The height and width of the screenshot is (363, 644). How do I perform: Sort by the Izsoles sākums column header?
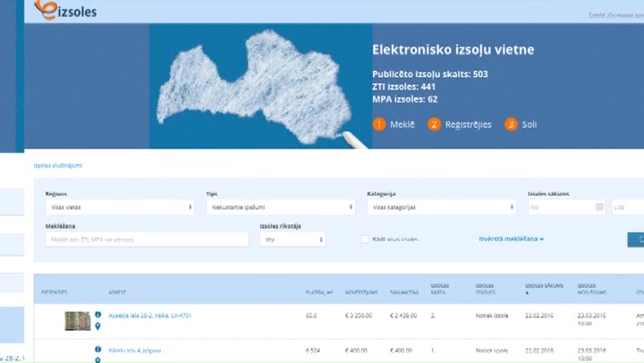pyautogui.click(x=544, y=285)
